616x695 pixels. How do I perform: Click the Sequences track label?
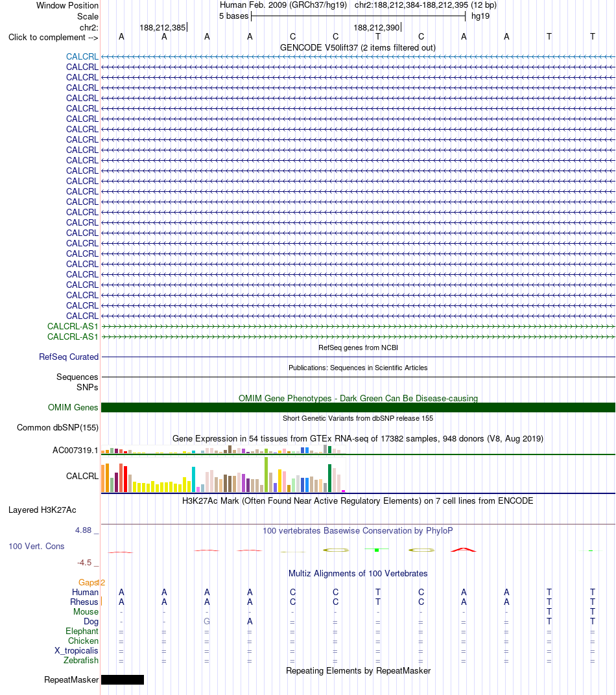click(x=77, y=377)
